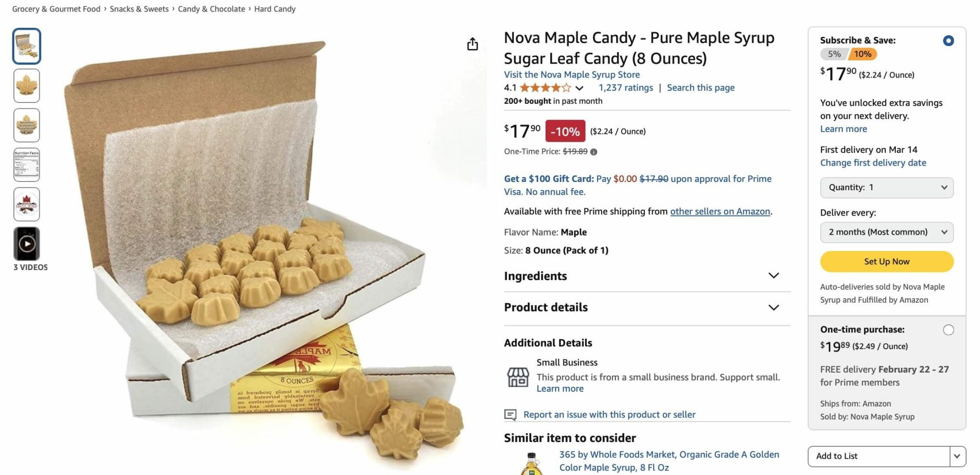Play the product video thumbnail
Image resolution: width=980 pixels, height=475 pixels.
[27, 244]
